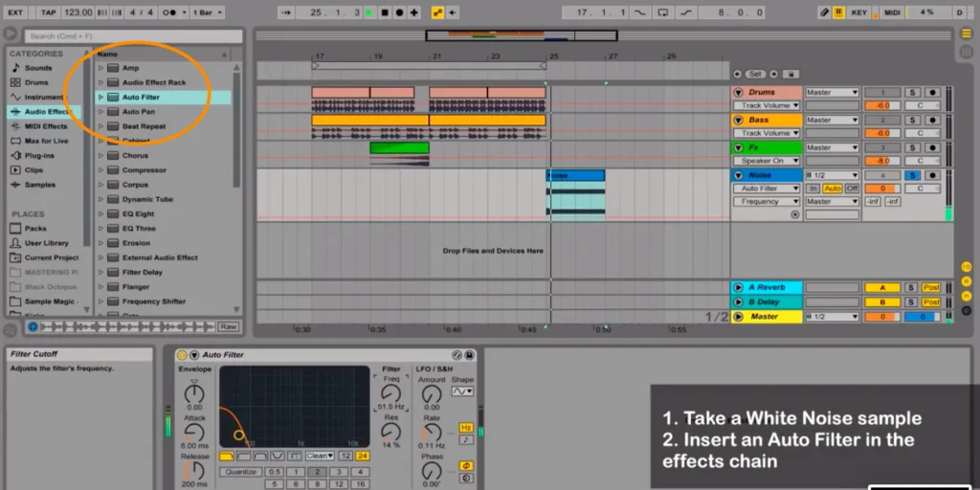Toggle the follow playback arrow button
Viewport: 980px width, 490px height.
pyautogui.click(x=285, y=12)
